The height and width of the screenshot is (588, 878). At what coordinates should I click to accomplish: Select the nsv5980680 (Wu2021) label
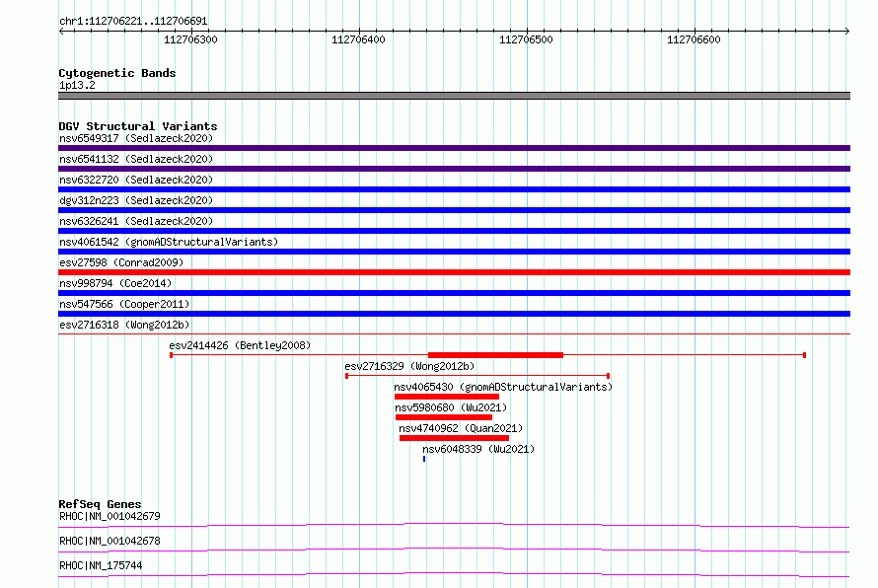click(x=451, y=407)
